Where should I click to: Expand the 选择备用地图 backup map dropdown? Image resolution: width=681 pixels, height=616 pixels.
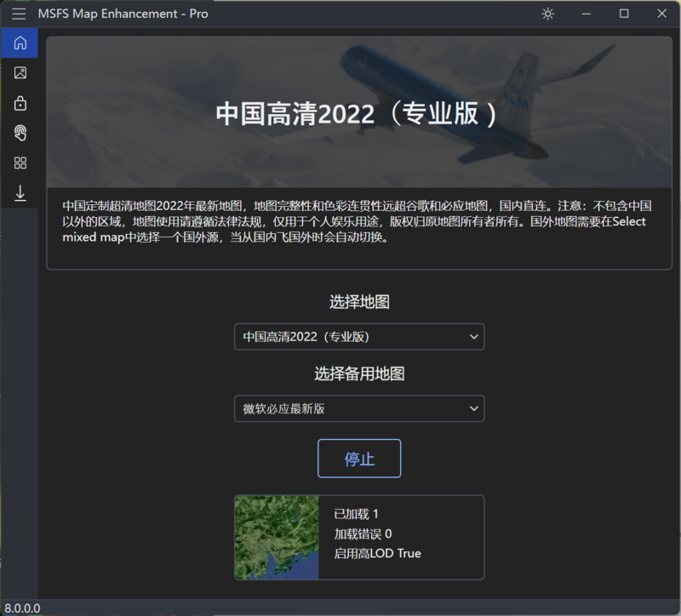pos(359,408)
